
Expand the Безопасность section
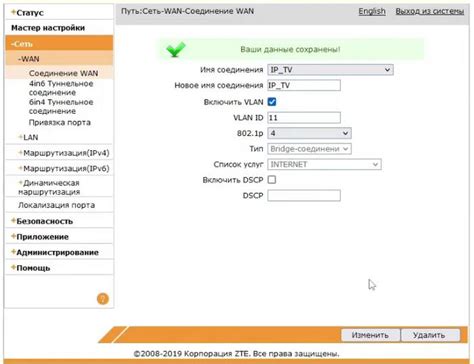tap(42, 221)
